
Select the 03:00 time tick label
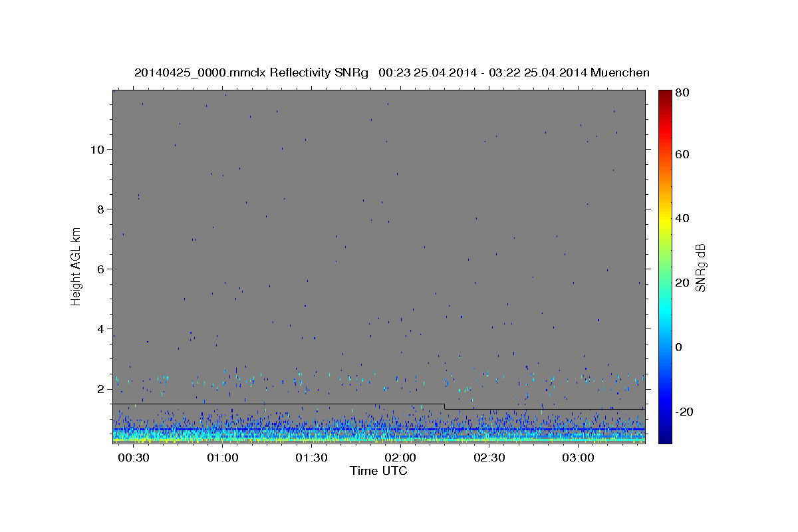pyautogui.click(x=578, y=458)
